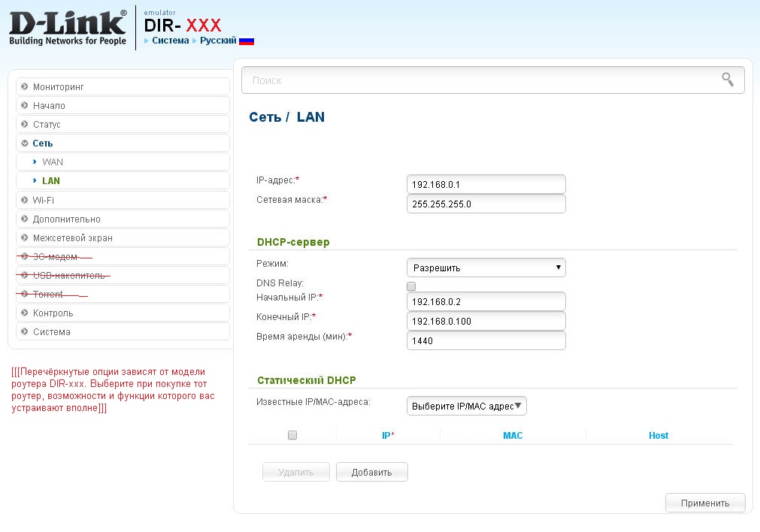This screenshot has width=760, height=532.
Task: Open the Межсетевой экран menu item
Action: (123, 237)
